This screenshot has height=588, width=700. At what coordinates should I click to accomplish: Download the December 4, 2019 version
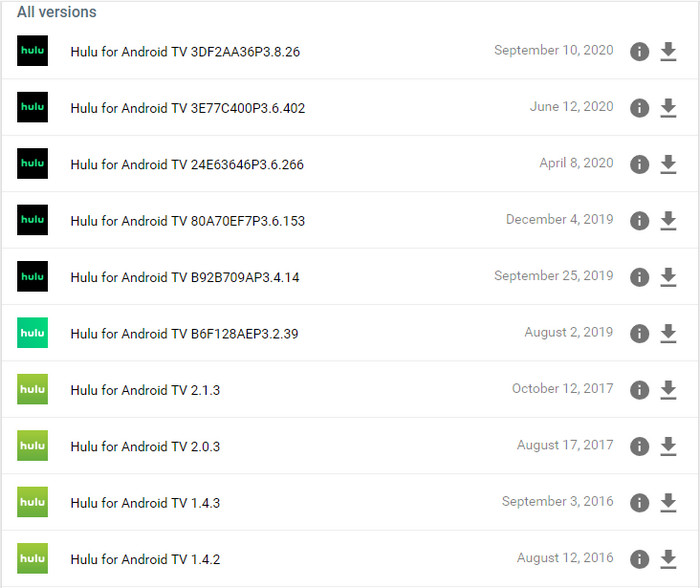(x=668, y=221)
